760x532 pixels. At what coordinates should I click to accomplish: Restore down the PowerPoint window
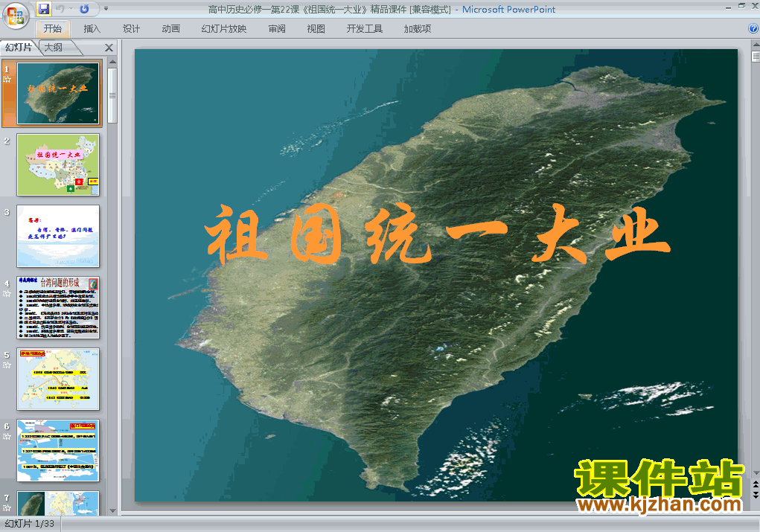741,6
